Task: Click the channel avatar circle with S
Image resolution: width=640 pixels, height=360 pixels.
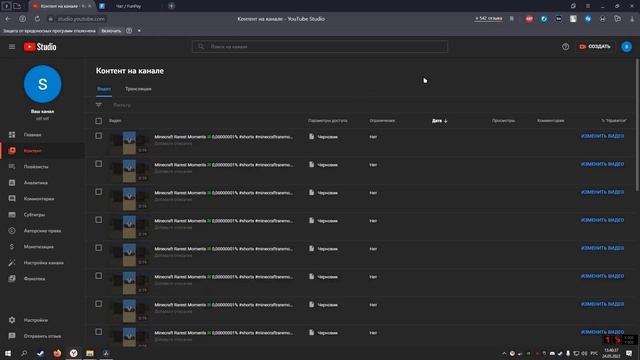Action: pyautogui.click(x=42, y=84)
